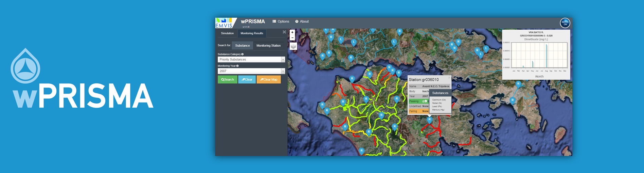
Task: Click the R marker under the station popup
Action: coord(429,120)
